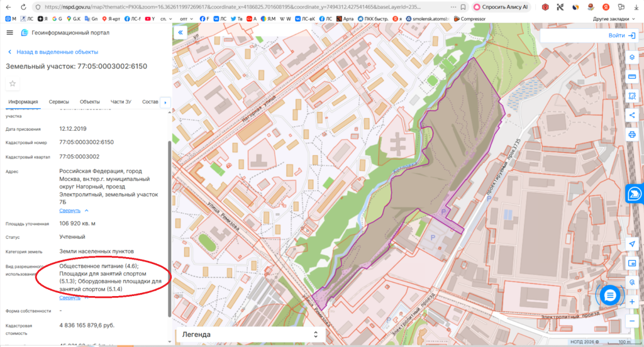
Task: Expand the Легенда panel
Action: [x=315, y=334]
